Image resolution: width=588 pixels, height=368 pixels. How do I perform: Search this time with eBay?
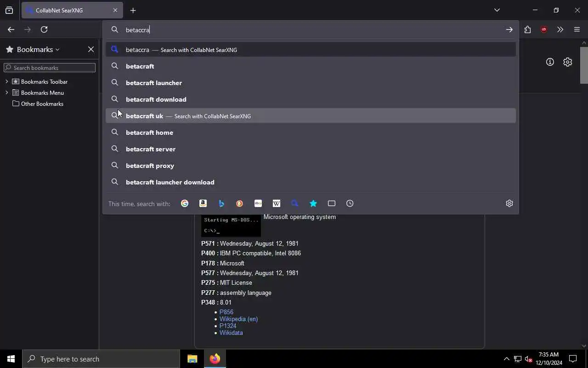[x=258, y=203]
